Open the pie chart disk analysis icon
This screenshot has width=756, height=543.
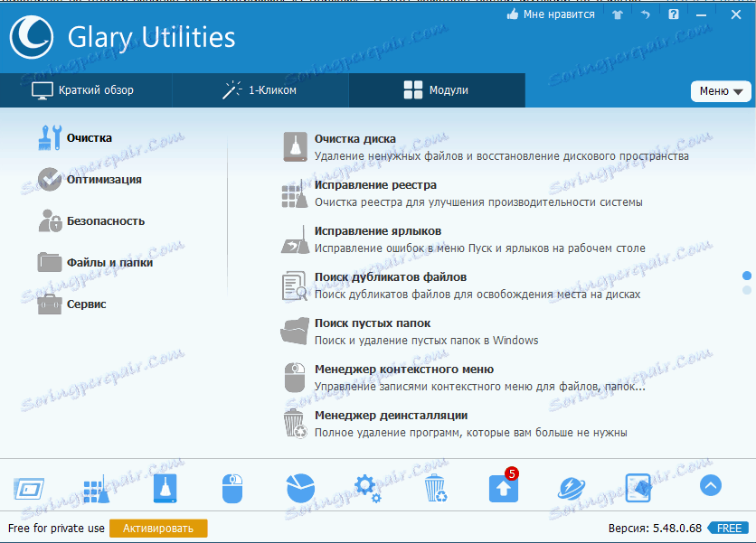click(299, 487)
